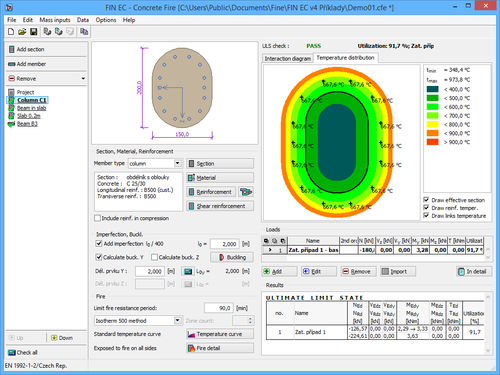Click the icon next to Reinforcement button
The image size is (500, 375).
[246, 192]
